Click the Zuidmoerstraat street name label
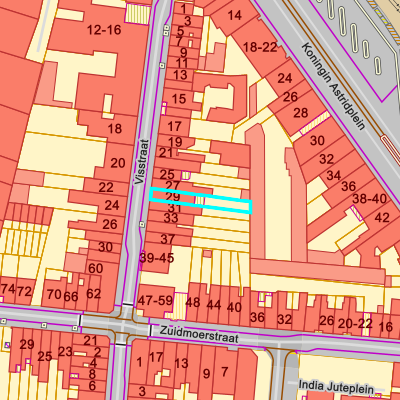 pos(199,334)
